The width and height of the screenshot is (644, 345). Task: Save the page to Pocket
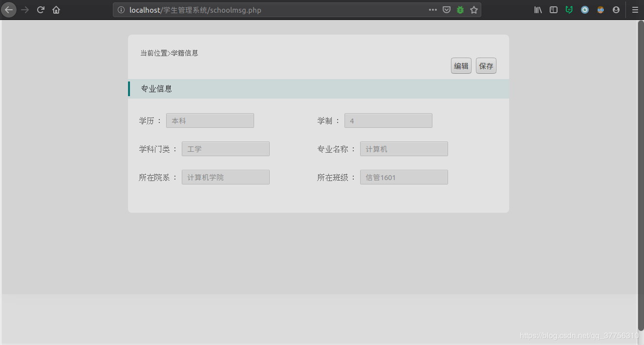(446, 9)
